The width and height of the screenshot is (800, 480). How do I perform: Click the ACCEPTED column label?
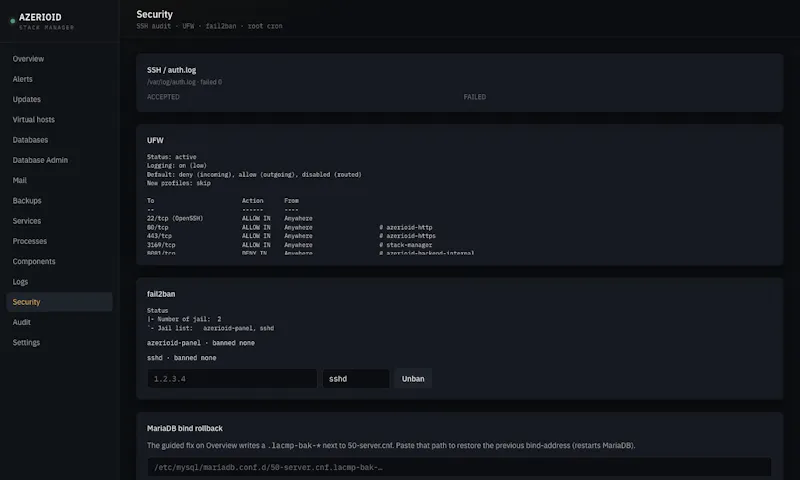tap(163, 97)
